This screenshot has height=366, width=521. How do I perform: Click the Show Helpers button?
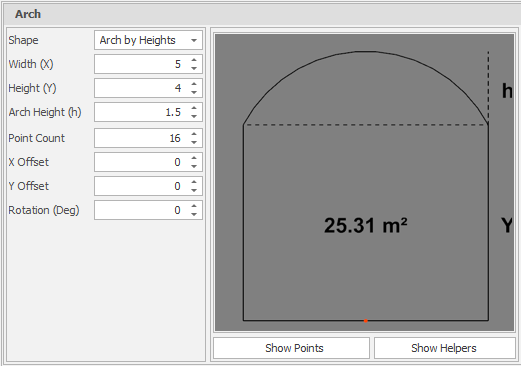click(445, 348)
